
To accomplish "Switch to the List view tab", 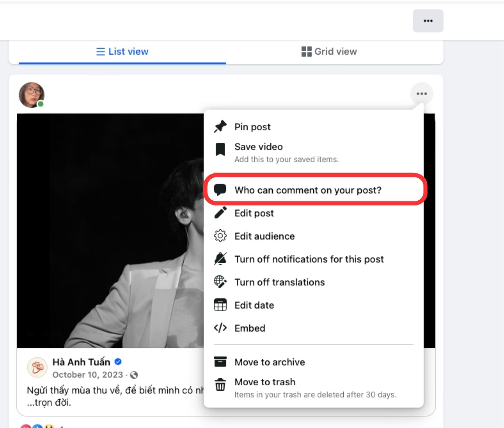I will point(122,52).
